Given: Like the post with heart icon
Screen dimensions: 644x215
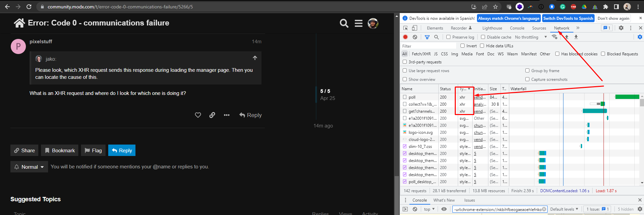Looking at the screenshot, I should click(x=198, y=115).
